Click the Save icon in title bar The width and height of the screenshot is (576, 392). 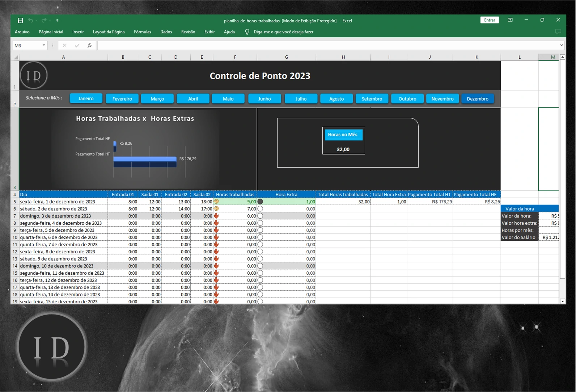(x=20, y=21)
